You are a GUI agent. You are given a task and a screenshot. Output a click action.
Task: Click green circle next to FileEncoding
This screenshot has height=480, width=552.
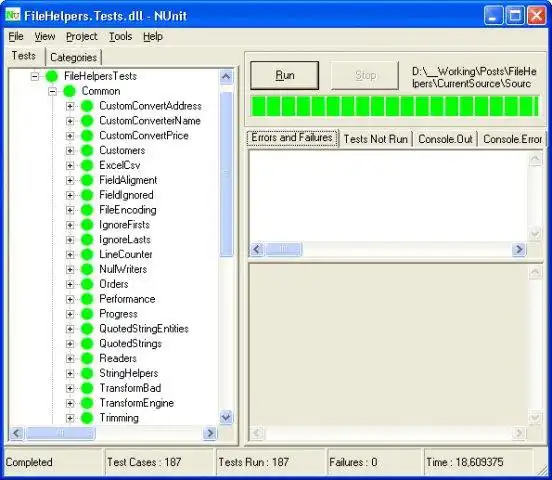tap(87, 210)
